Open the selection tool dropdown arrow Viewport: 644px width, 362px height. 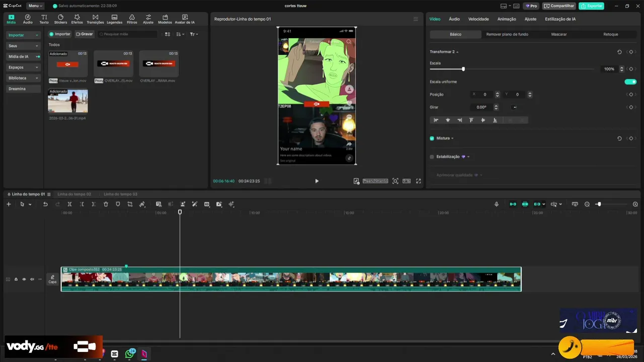(x=30, y=205)
